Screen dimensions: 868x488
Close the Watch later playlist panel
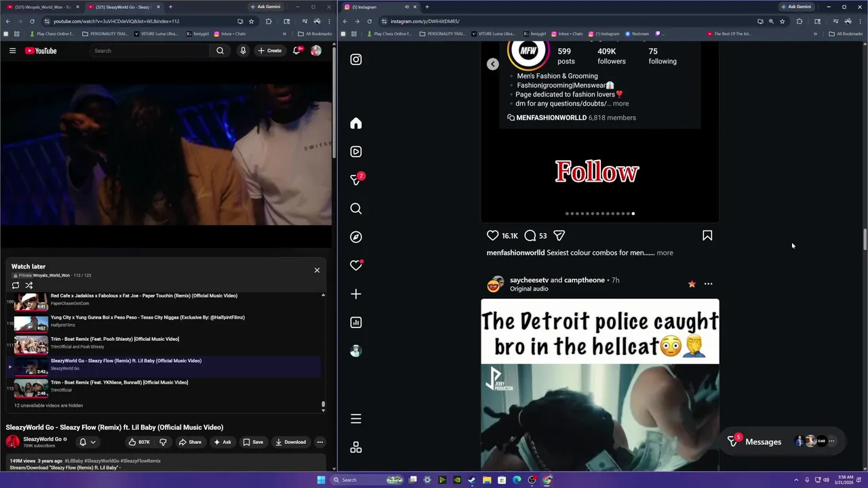click(x=317, y=270)
